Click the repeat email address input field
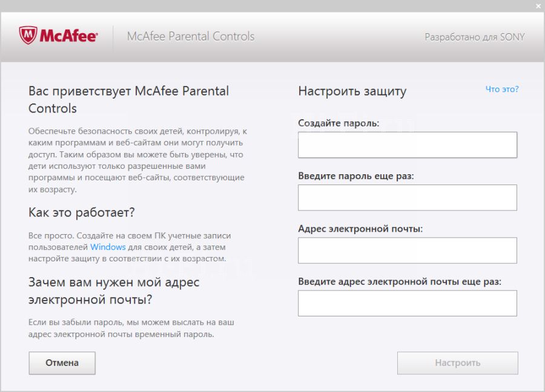This screenshot has height=392, width=545. click(407, 303)
